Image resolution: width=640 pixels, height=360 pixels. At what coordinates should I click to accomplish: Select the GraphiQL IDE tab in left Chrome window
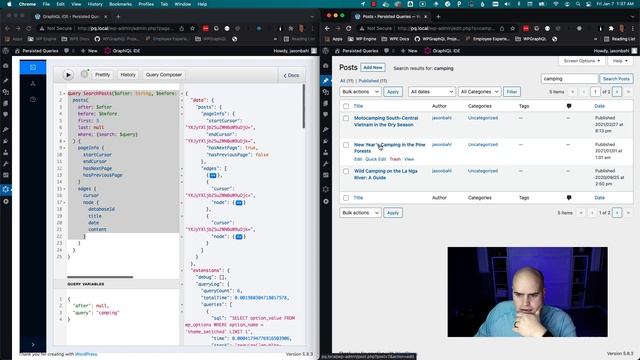pos(71,17)
